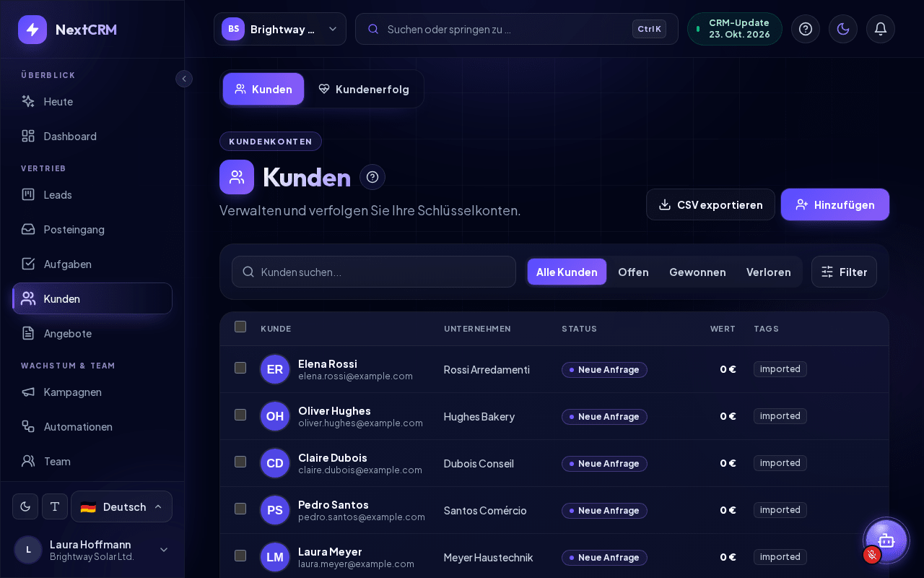Click the muted microphone badge
This screenshot has width=924, height=578.
pyautogui.click(x=872, y=555)
